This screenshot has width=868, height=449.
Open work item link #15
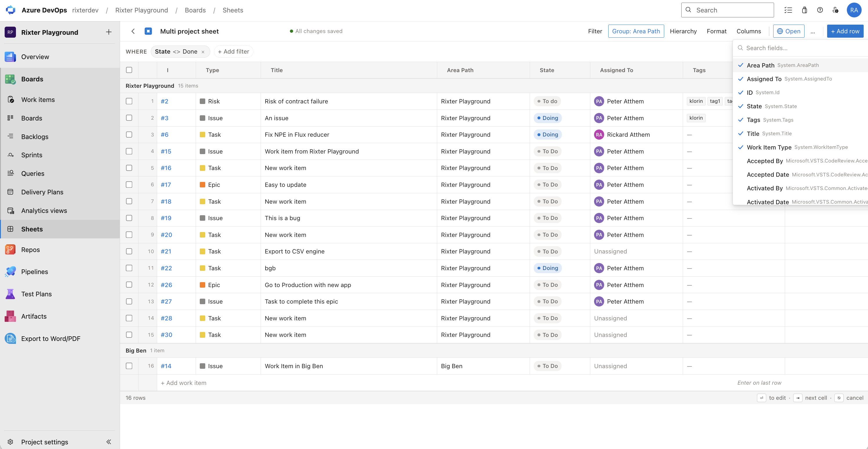[166, 151]
